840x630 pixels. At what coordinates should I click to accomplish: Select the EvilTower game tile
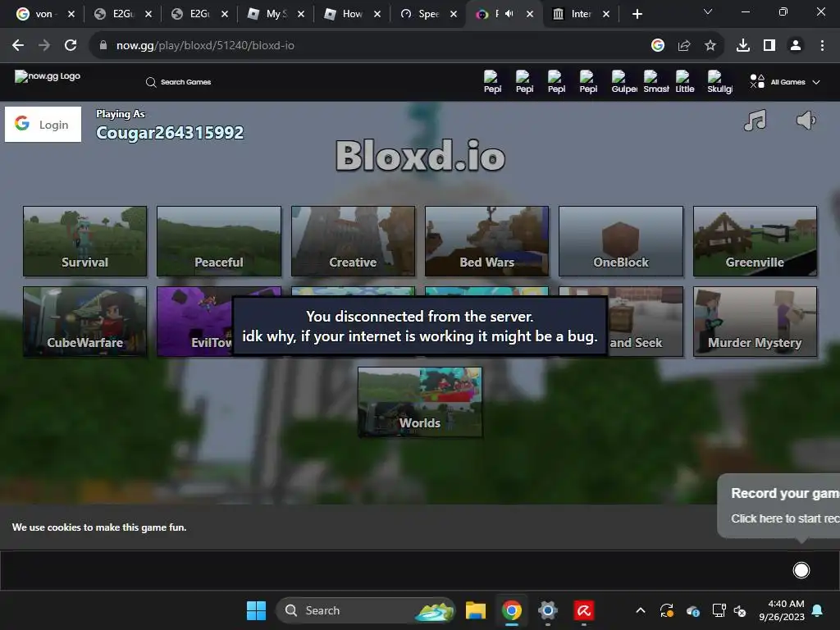coord(194,322)
